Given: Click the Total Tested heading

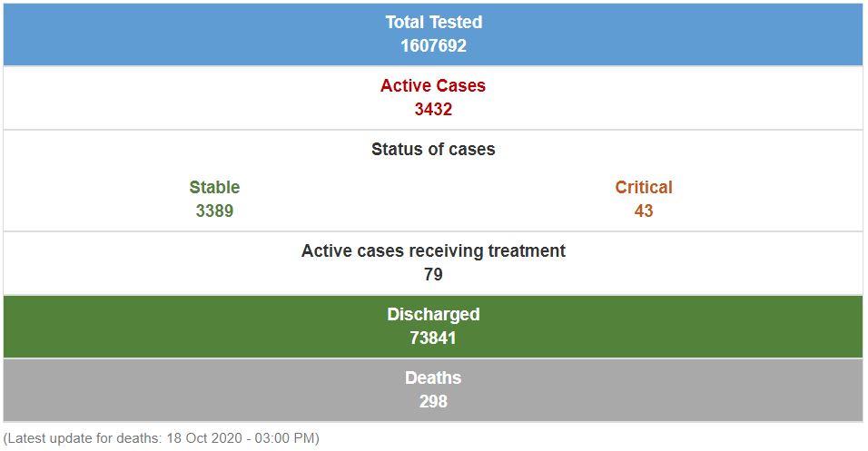Looking at the screenshot, I should pos(433,23).
